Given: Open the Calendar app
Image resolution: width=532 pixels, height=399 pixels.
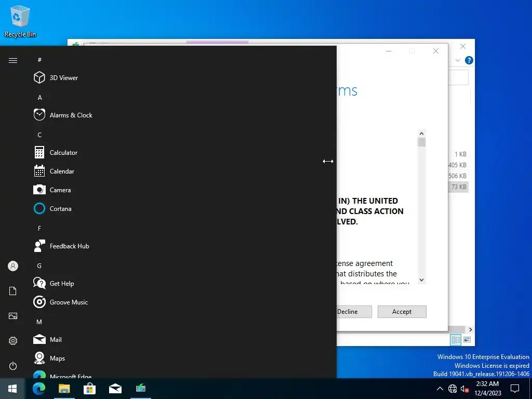Looking at the screenshot, I should [x=64, y=171].
